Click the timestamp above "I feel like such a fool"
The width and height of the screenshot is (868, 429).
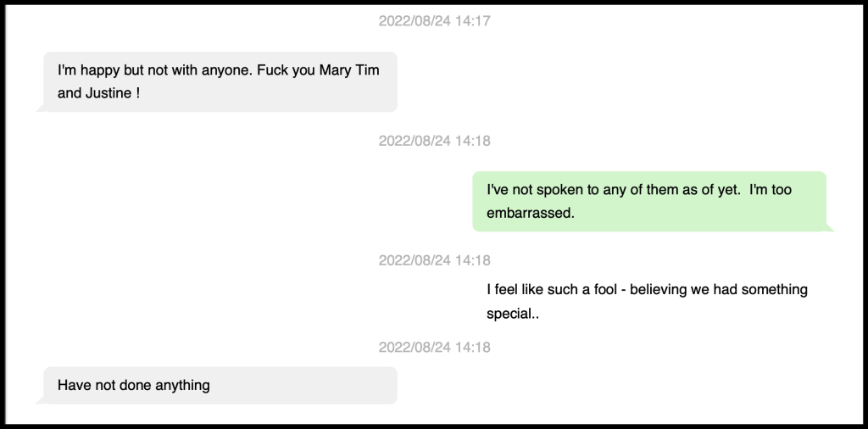434,260
